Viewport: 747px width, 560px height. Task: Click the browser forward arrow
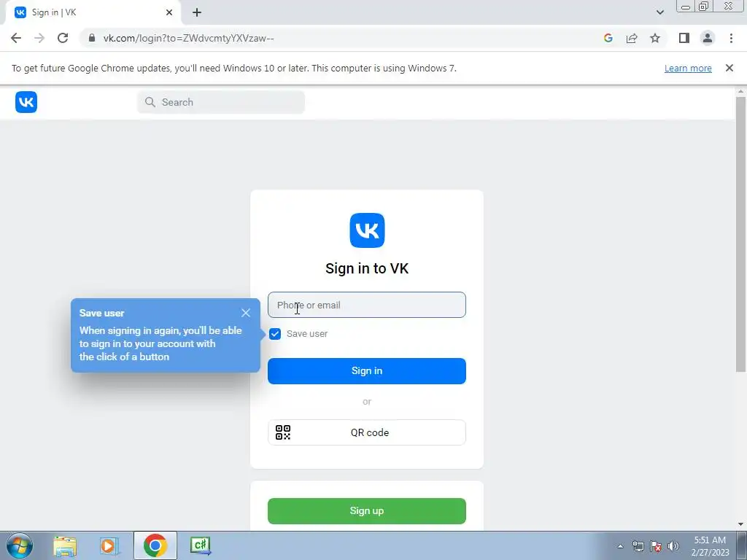39,38
